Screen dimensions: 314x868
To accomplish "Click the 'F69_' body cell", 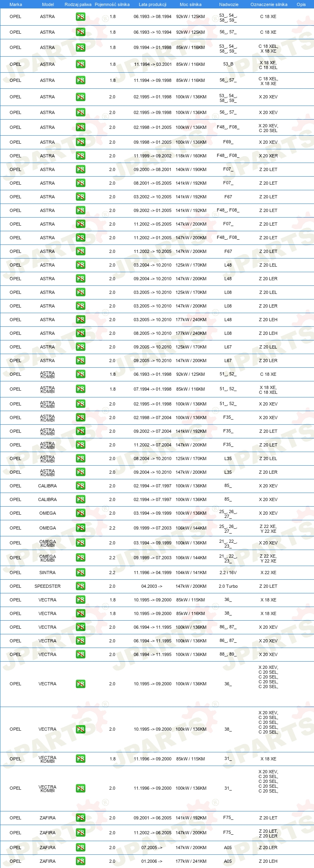I will pos(228,142).
